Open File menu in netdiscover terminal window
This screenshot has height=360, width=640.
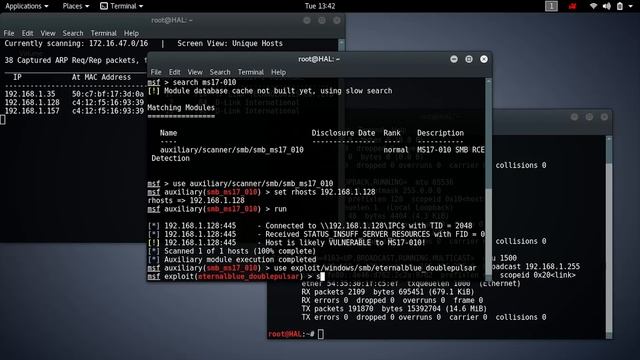[x=9, y=33]
